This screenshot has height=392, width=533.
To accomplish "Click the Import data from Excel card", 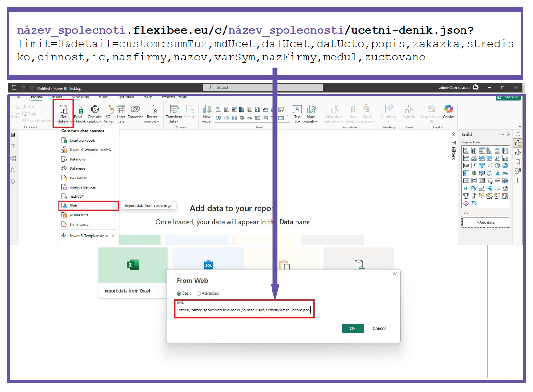I will click(133, 273).
